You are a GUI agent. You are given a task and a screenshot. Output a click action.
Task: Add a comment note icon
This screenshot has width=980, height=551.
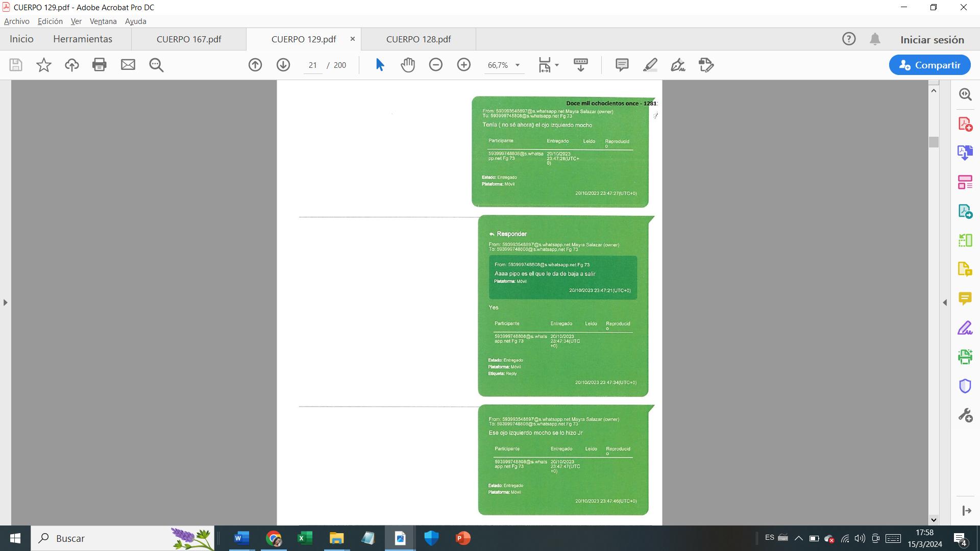click(x=622, y=65)
